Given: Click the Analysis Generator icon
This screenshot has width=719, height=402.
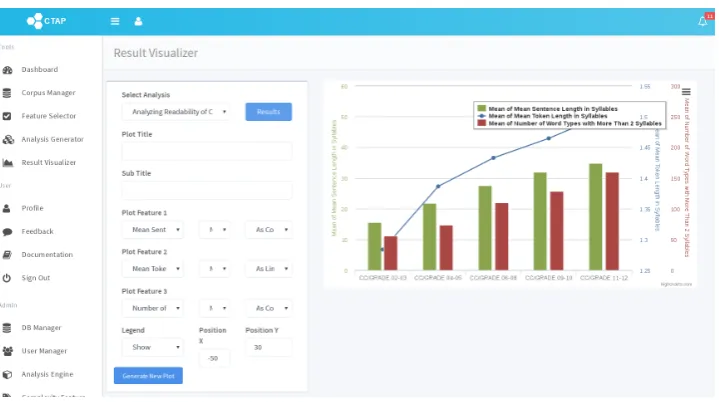Looking at the screenshot, I should pyautogui.click(x=8, y=139).
